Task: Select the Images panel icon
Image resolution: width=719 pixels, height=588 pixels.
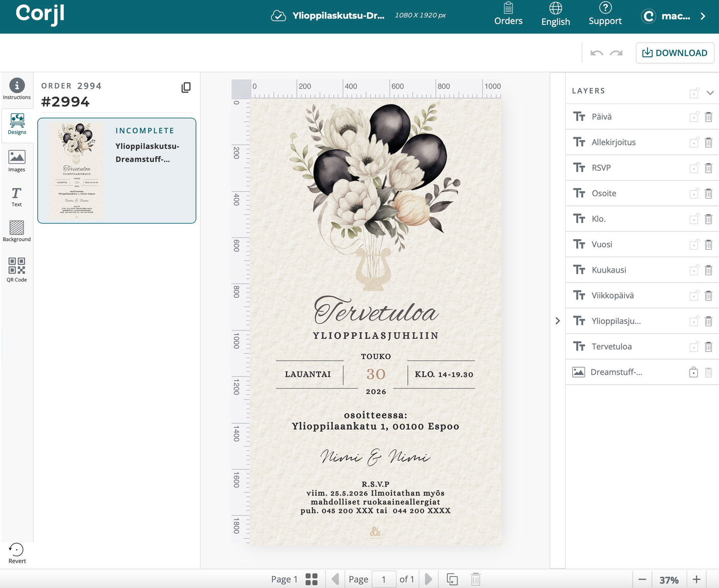Action: point(17,160)
